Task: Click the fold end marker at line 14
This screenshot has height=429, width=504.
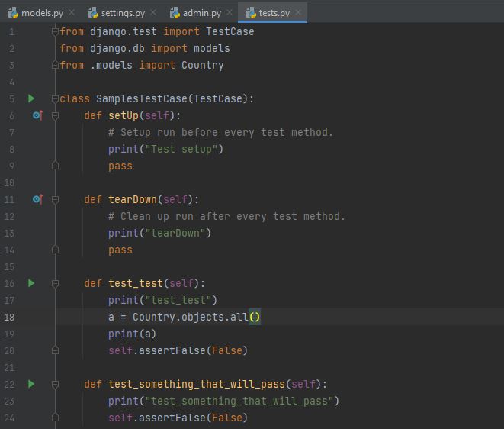Action: [55, 250]
